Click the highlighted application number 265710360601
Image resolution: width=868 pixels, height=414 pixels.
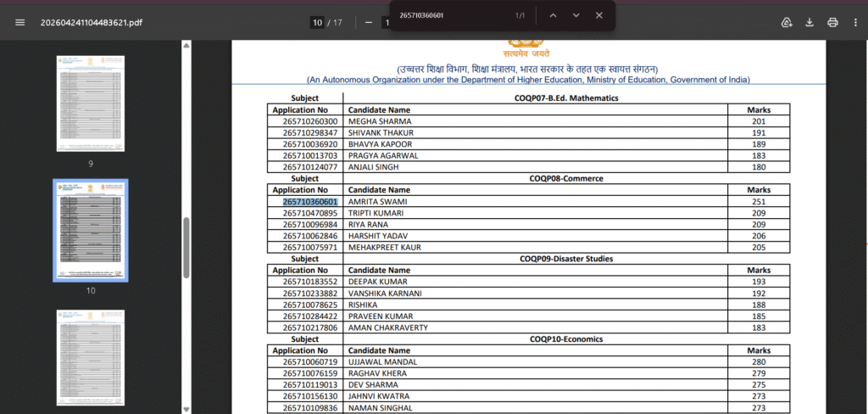click(x=310, y=202)
